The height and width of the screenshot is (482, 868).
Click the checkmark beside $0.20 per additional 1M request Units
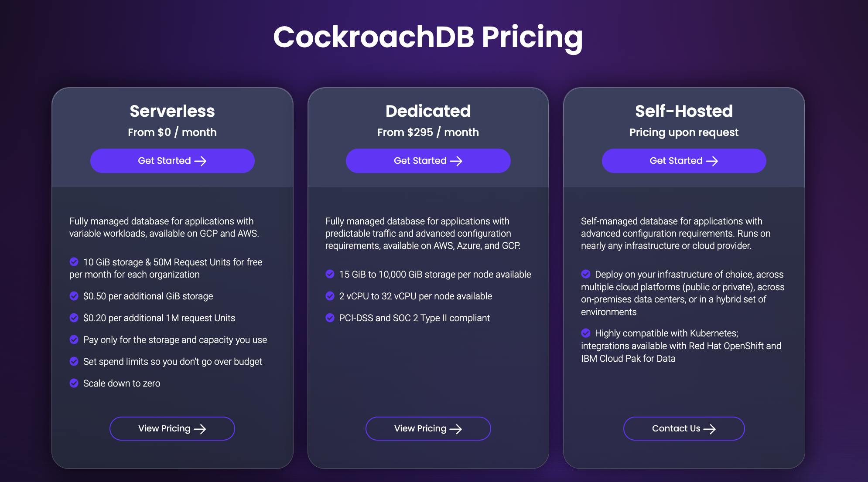click(74, 318)
